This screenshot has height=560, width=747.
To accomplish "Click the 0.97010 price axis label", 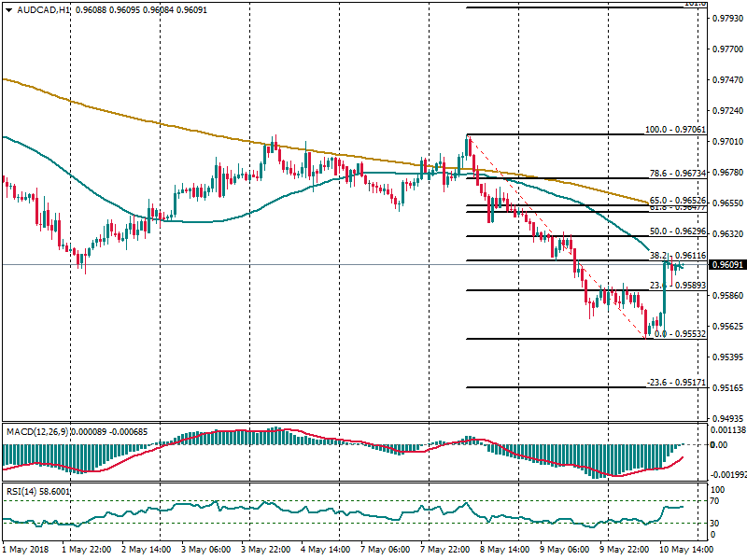I will pyautogui.click(x=726, y=142).
